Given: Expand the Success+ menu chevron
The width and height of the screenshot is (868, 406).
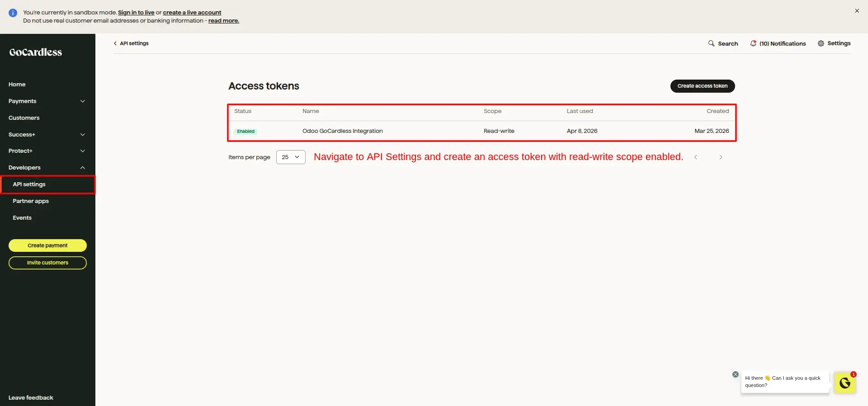Looking at the screenshot, I should click(x=83, y=135).
